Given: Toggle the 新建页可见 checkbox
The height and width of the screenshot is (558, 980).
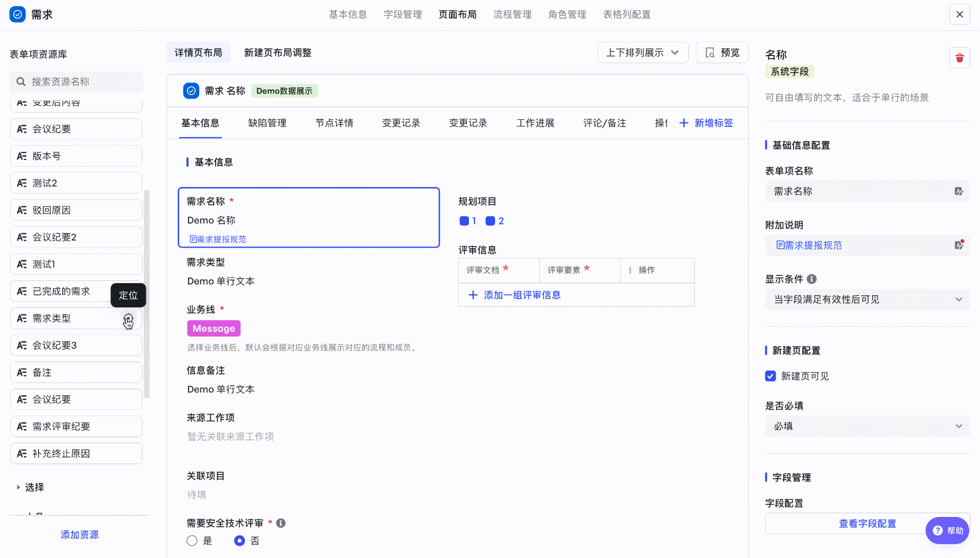Looking at the screenshot, I should 770,376.
